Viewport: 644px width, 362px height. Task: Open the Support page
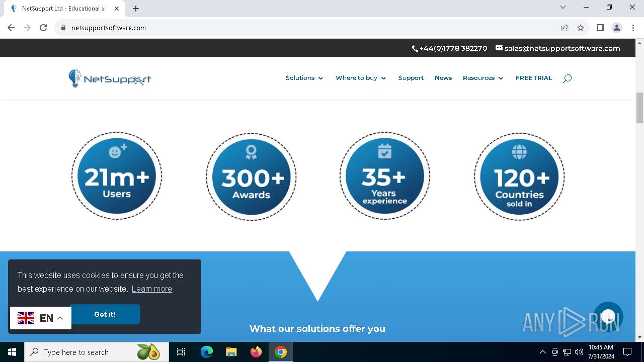pyautogui.click(x=411, y=78)
